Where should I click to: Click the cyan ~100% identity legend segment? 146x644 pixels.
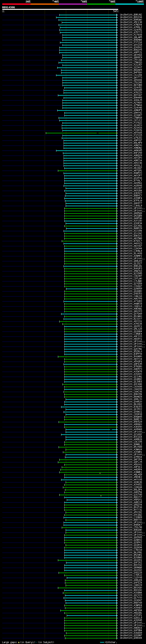click(x=130, y=4)
